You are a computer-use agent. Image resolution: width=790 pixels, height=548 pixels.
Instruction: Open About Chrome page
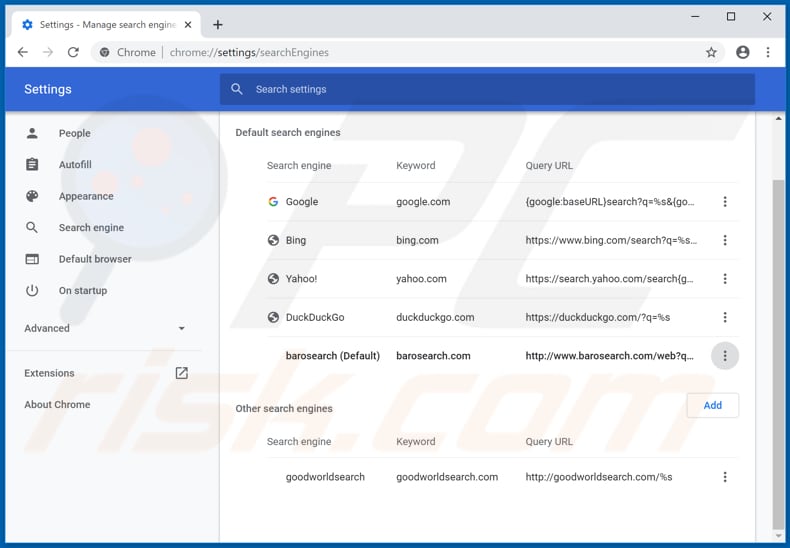click(x=57, y=404)
